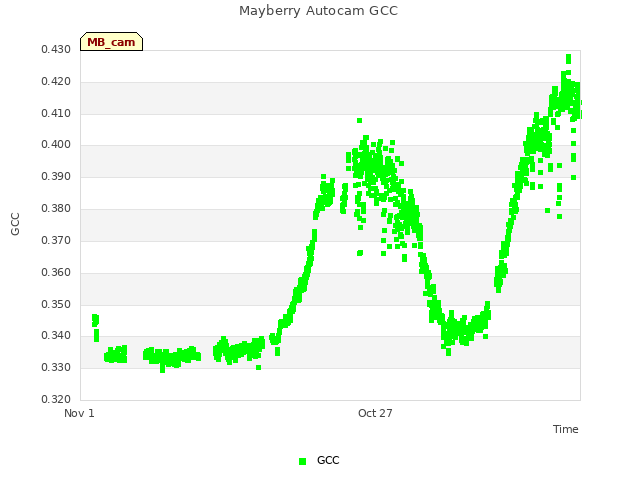Click the 0.320 y-axis tick label
640x480 pixels.
(56, 399)
